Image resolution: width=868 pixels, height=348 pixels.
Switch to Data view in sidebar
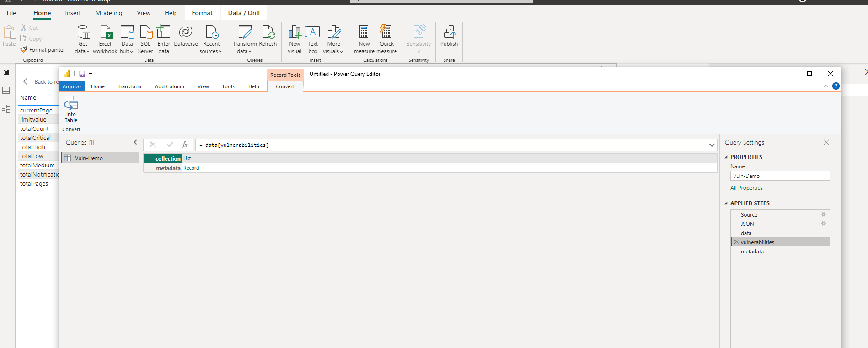click(6, 91)
